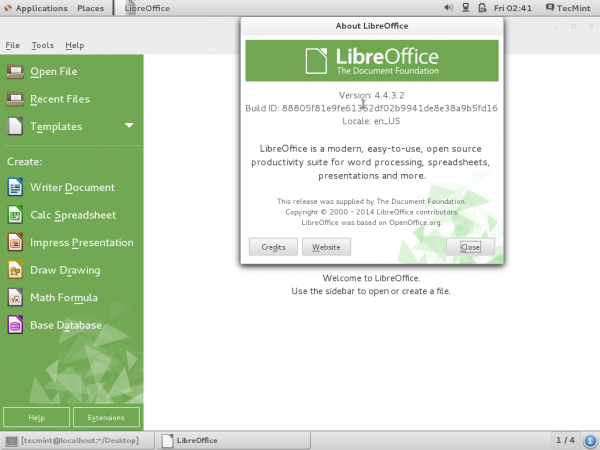Open the Tools menu
The image size is (600, 450).
(x=42, y=46)
